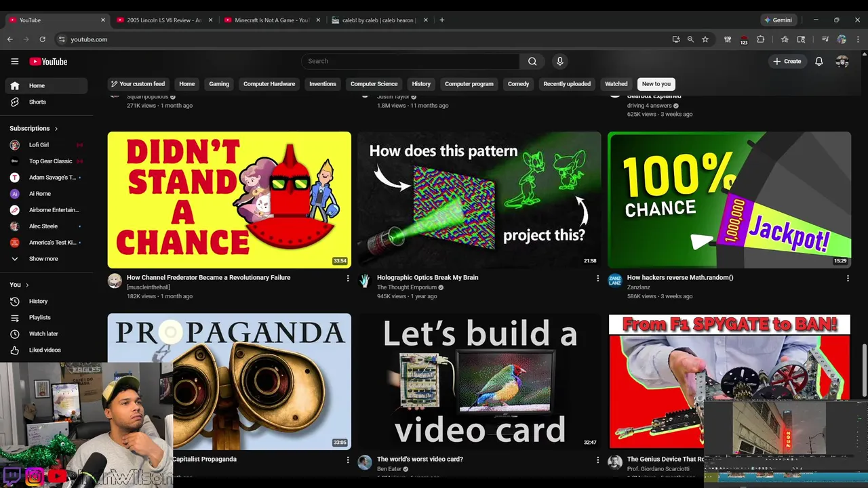Open options menu for Math.random() video

pos(848,278)
